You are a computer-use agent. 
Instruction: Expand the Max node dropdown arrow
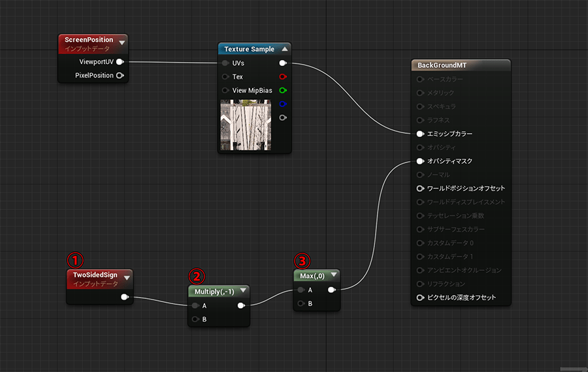pos(333,275)
